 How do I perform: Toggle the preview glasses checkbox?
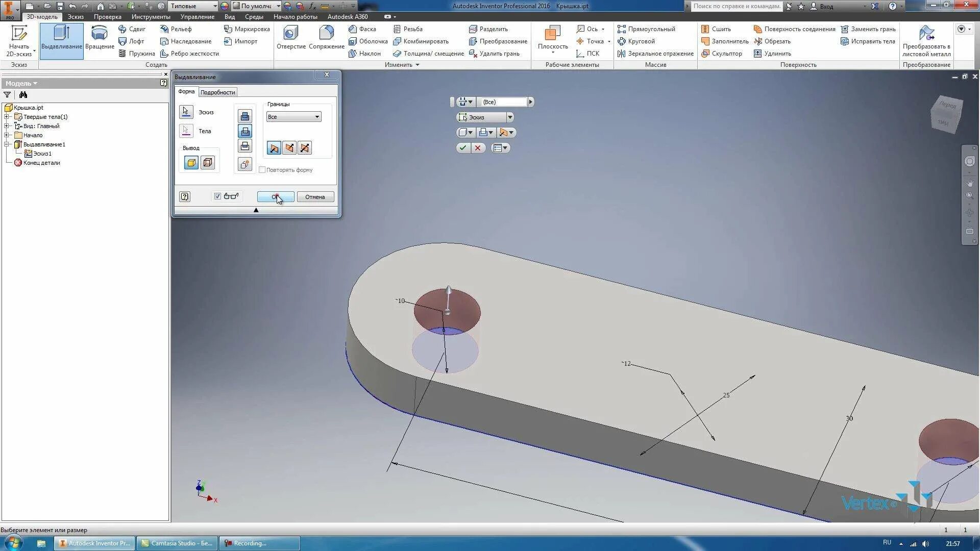pyautogui.click(x=217, y=196)
